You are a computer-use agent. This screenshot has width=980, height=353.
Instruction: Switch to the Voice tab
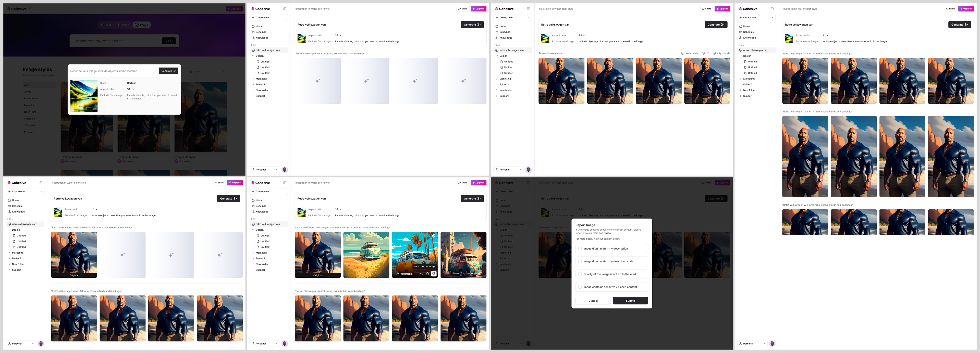[x=123, y=25]
